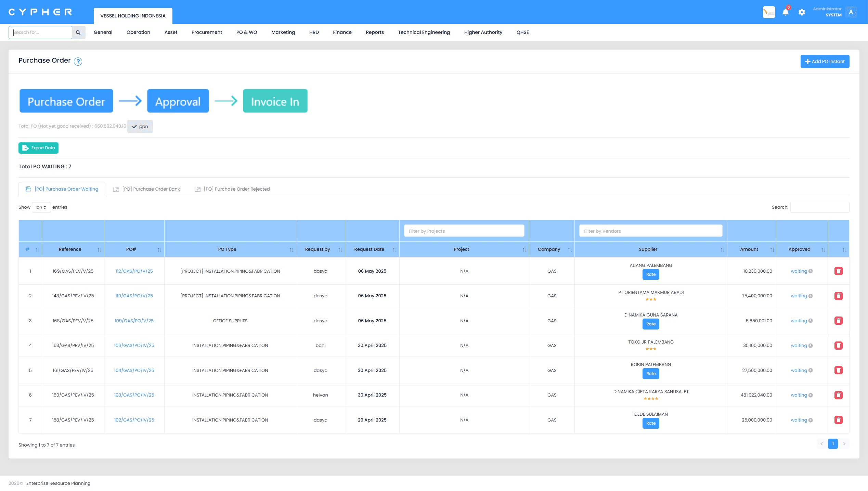Sort table by Company column
This screenshot has height=491, width=868.
pos(552,249)
